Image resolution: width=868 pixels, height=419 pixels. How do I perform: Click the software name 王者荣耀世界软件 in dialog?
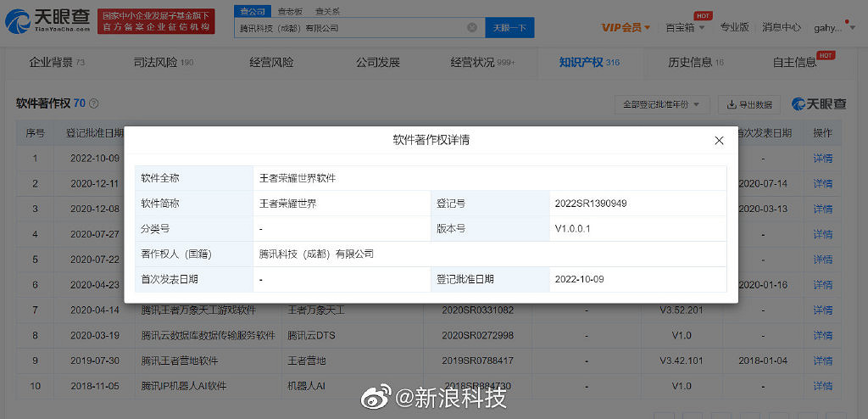298,178
